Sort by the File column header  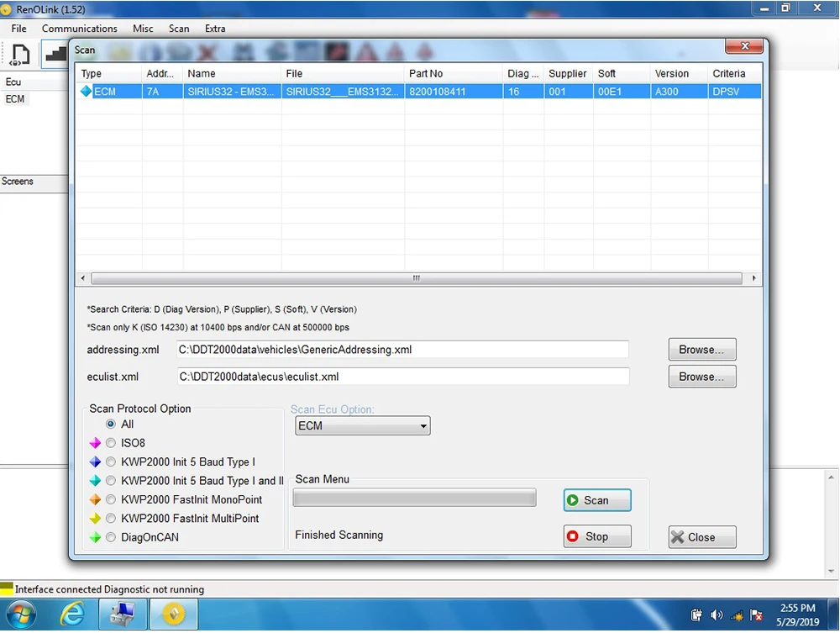343,73
